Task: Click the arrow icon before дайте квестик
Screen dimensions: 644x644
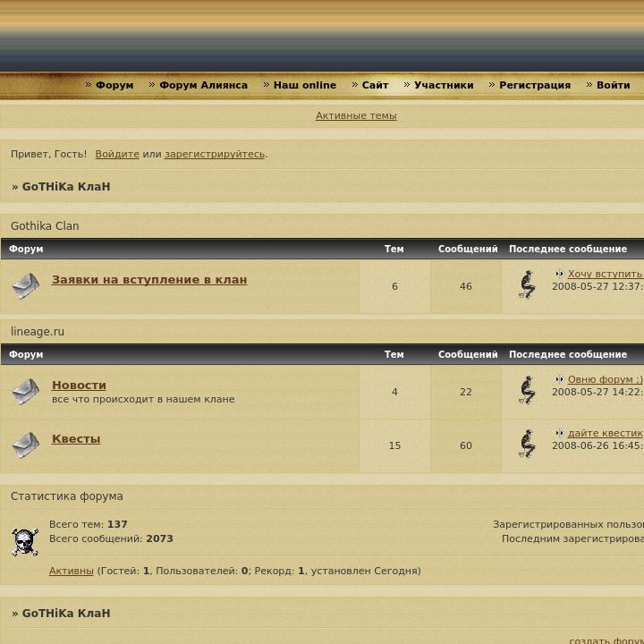Action: [560, 433]
